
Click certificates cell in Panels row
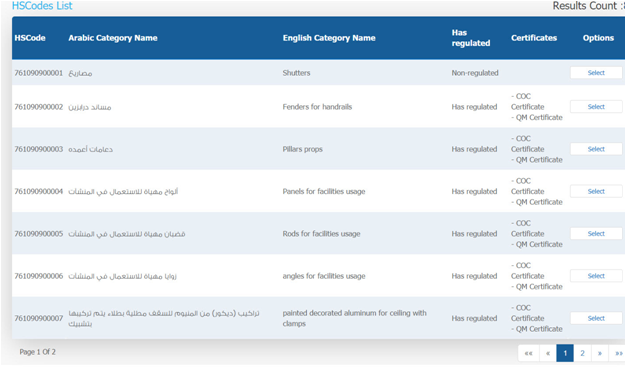pyautogui.click(x=537, y=191)
